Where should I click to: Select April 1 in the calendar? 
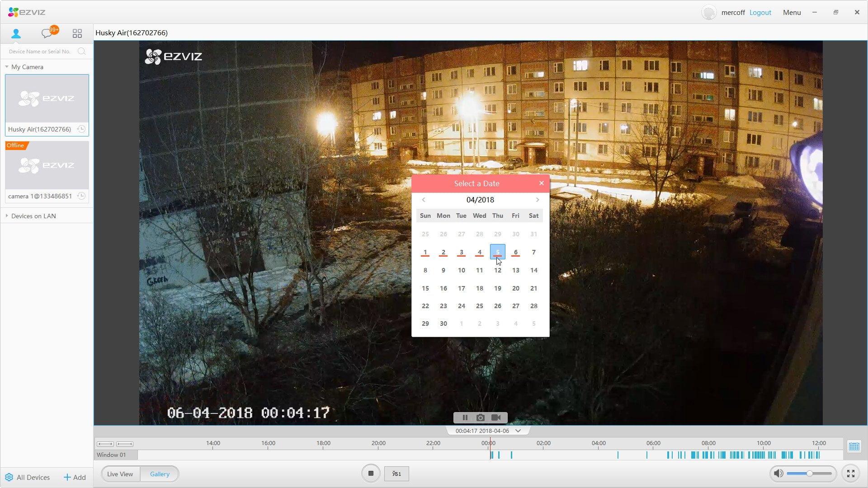tap(425, 252)
